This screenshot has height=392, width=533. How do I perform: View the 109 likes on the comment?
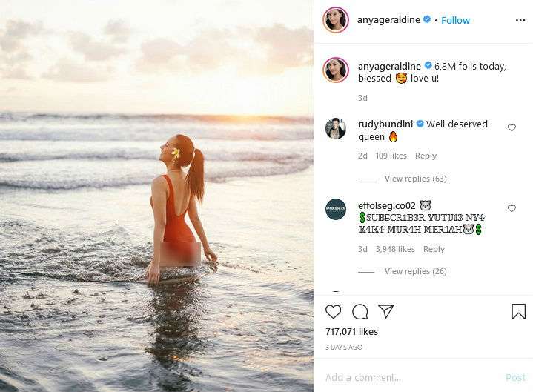click(x=391, y=156)
